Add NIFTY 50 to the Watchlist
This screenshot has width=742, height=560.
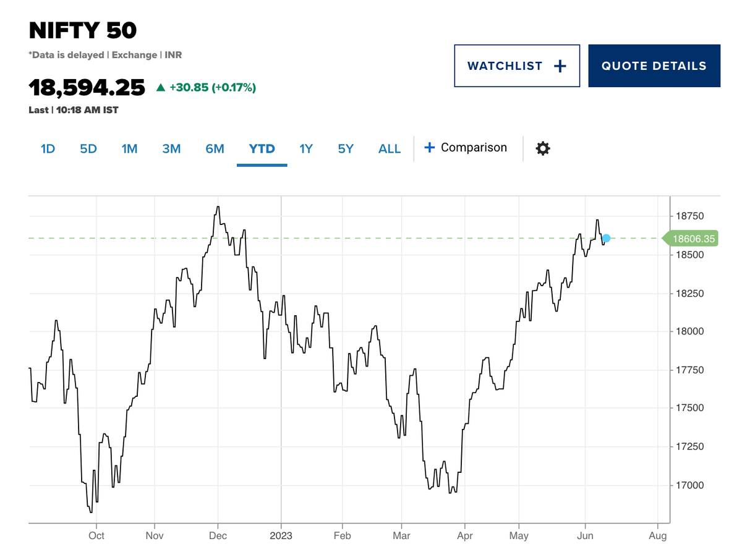517,65
